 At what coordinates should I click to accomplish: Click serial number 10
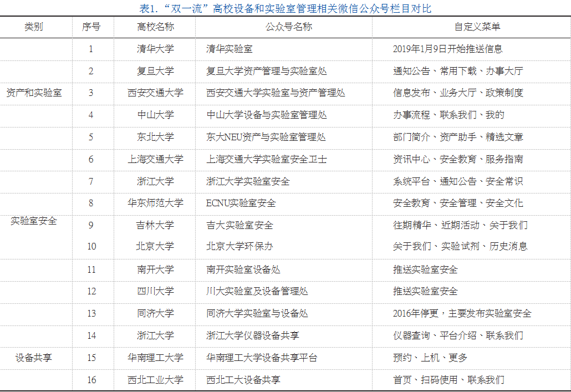tap(91, 246)
